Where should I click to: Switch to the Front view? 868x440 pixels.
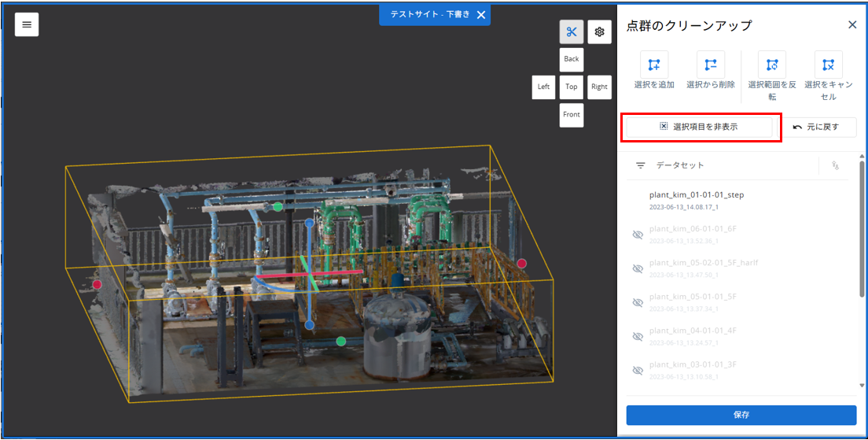point(572,115)
